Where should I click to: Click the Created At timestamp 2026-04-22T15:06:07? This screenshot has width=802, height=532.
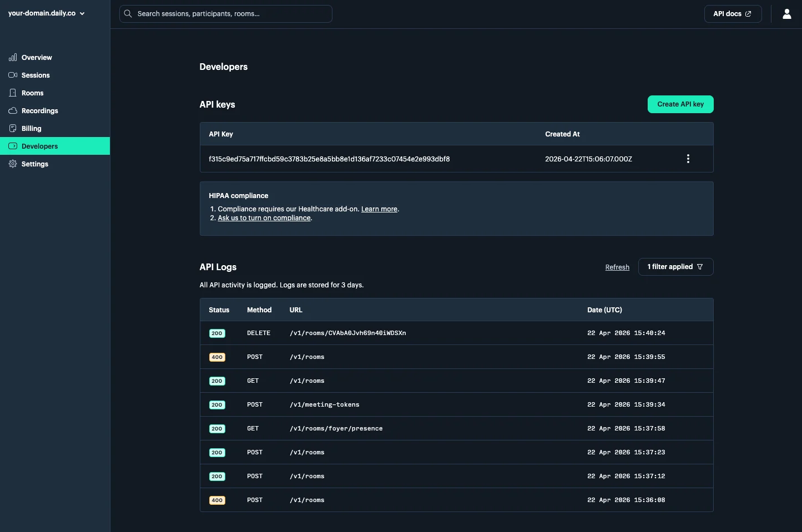pyautogui.click(x=588, y=159)
